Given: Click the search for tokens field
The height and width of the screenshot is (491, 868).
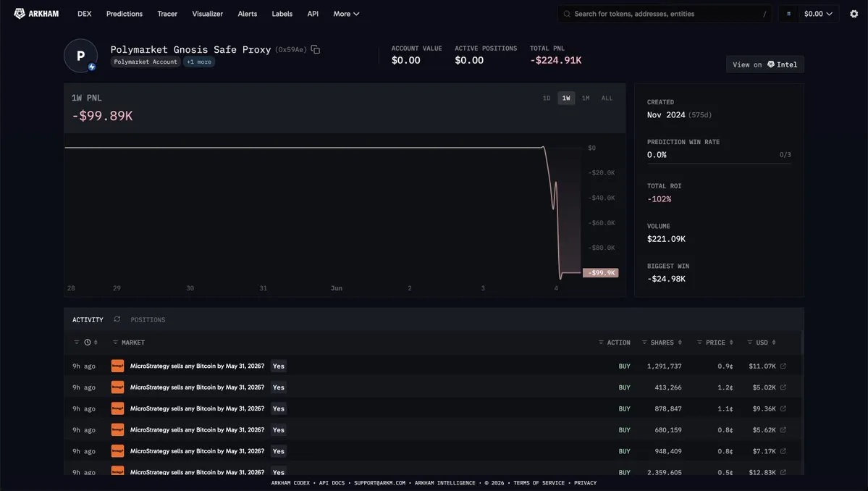Looking at the screenshot, I should [665, 14].
